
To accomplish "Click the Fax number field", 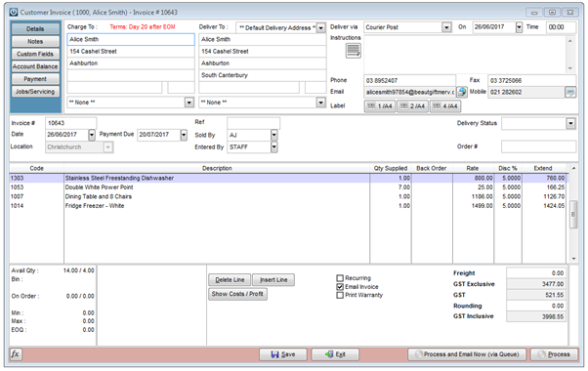I will point(531,81).
